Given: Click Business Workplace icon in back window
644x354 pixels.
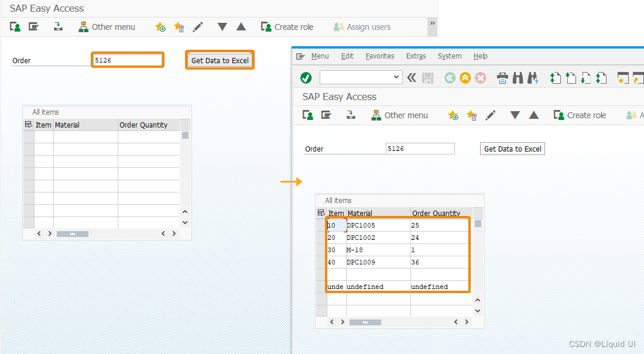Looking at the screenshot, I should point(58,27).
